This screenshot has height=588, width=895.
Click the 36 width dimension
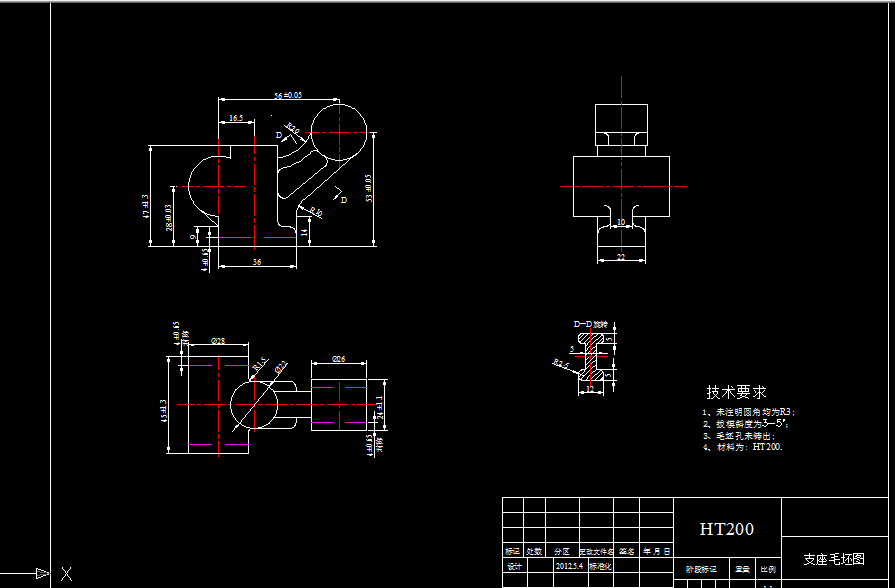click(x=257, y=261)
